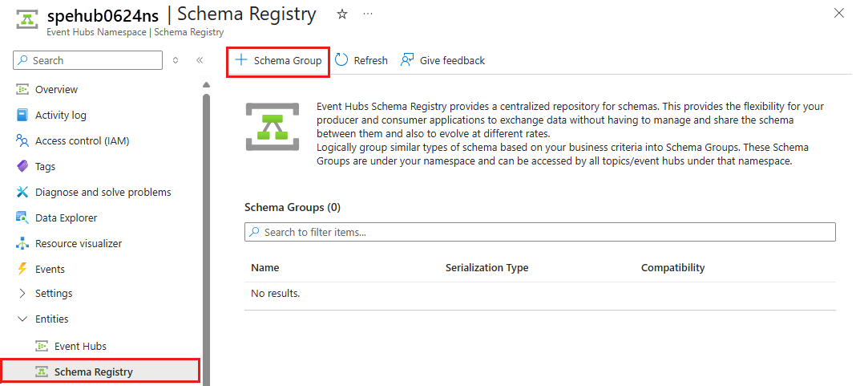Click the Data Explorer icon
The image size is (868, 386).
click(22, 217)
